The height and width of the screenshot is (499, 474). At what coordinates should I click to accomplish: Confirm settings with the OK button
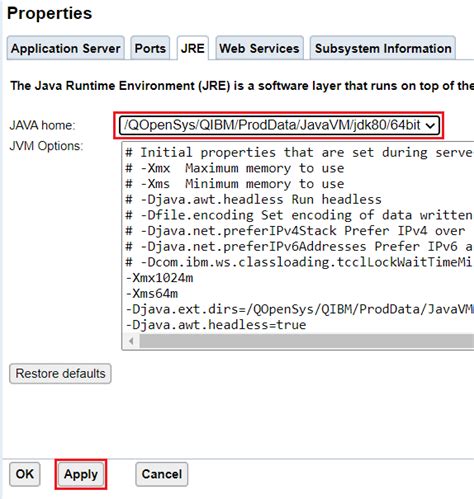pos(25,474)
